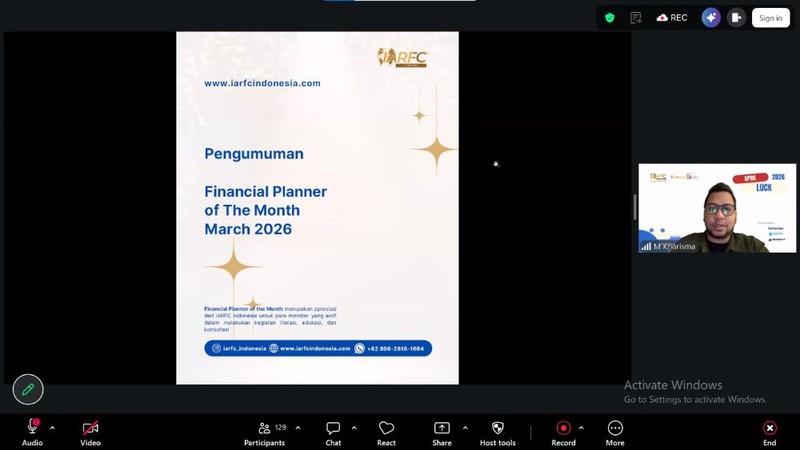Open the Participants panel
800x450 pixels.
[x=265, y=433]
